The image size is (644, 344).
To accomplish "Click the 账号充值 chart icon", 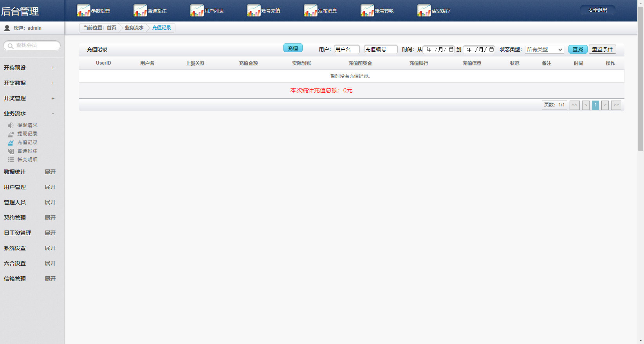I will click(254, 11).
